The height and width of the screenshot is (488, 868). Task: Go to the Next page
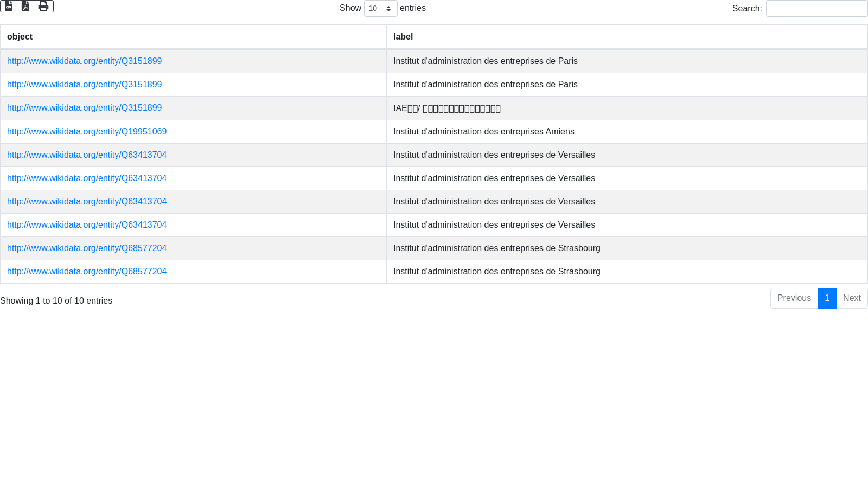coord(852,298)
